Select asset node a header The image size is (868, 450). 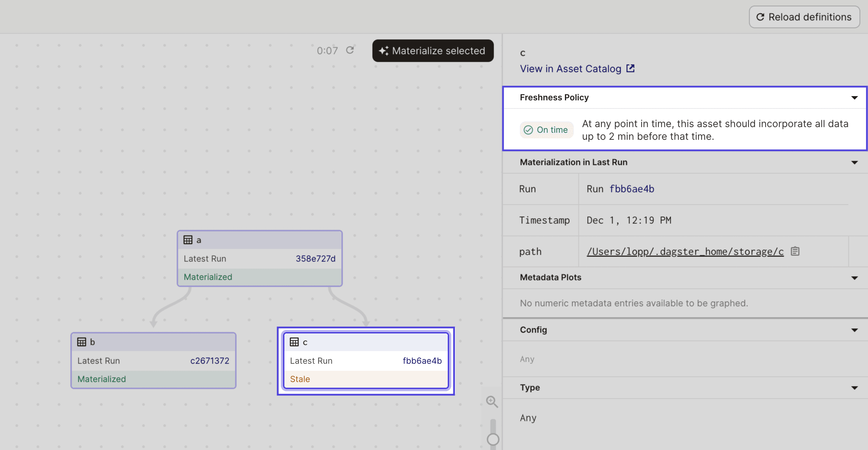pyautogui.click(x=260, y=240)
